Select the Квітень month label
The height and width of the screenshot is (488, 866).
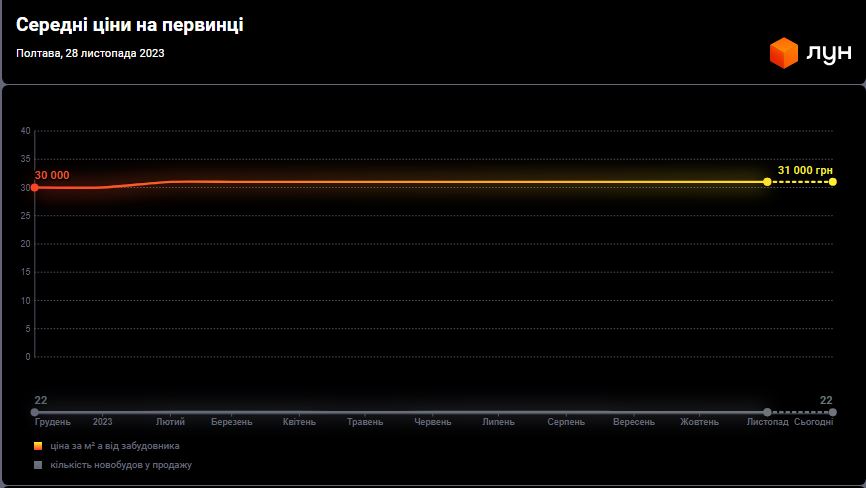coord(299,422)
